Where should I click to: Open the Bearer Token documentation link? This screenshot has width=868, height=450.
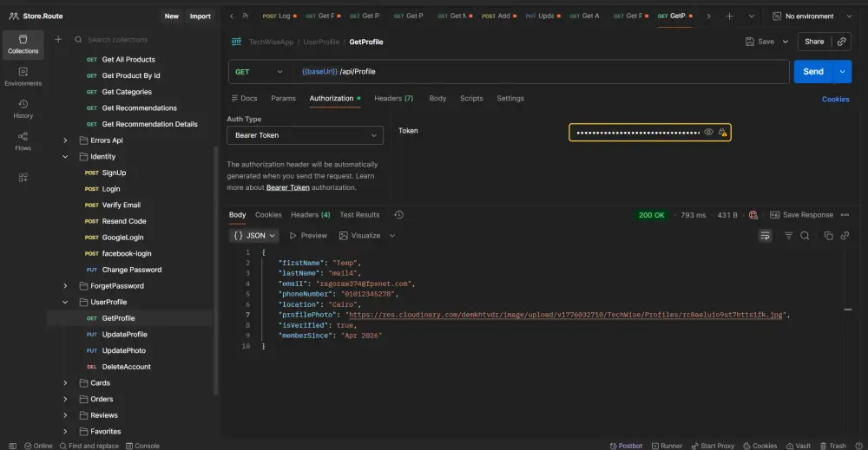click(x=288, y=187)
